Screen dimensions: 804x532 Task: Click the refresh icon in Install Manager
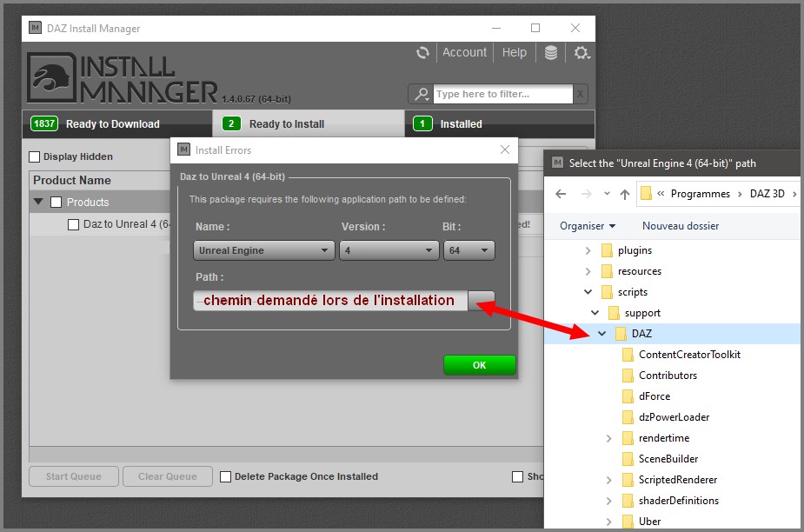[422, 53]
